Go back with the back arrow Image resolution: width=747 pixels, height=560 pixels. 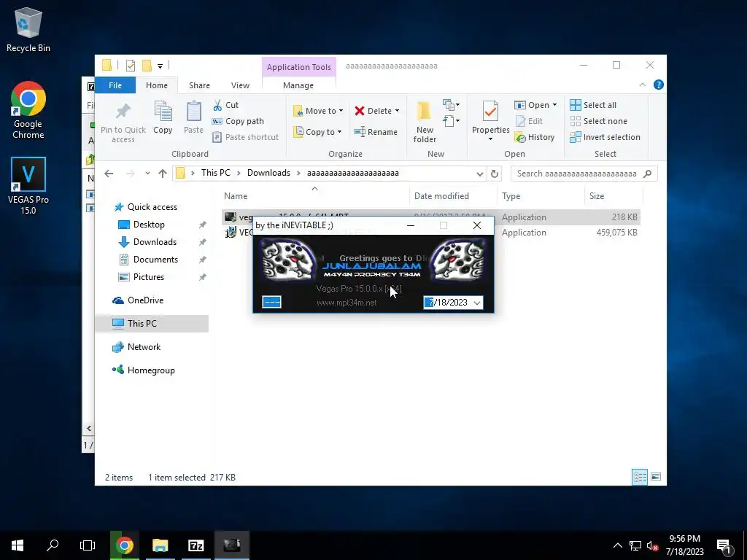(109, 174)
